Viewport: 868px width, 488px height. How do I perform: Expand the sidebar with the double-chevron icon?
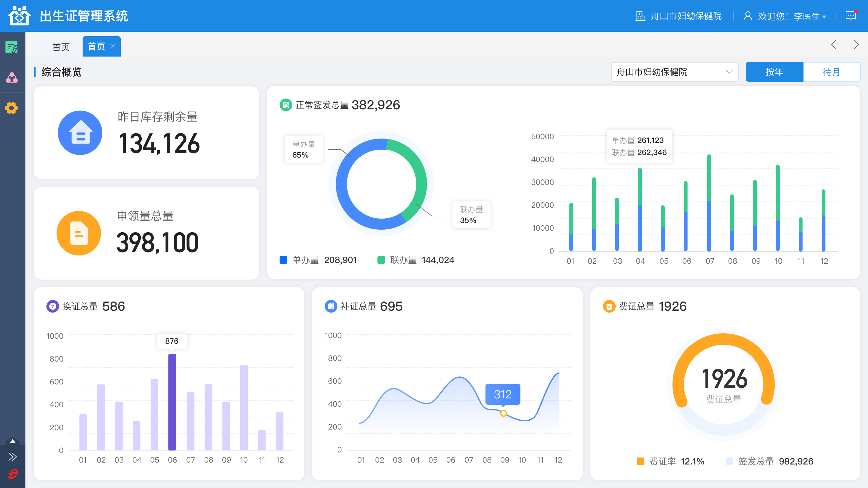coord(12,457)
